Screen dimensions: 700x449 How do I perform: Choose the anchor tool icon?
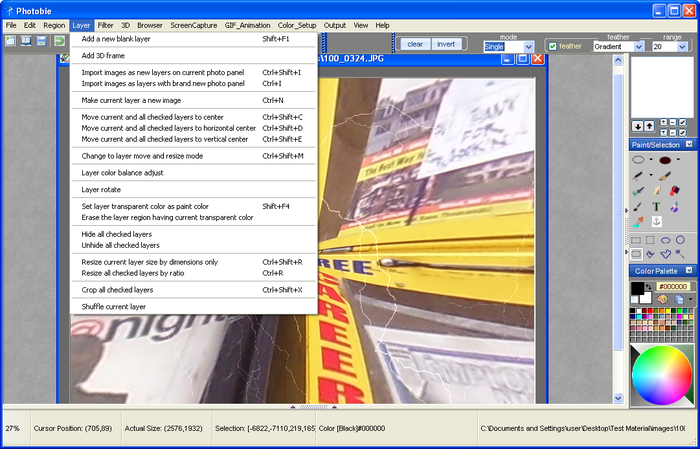pyautogui.click(x=656, y=221)
